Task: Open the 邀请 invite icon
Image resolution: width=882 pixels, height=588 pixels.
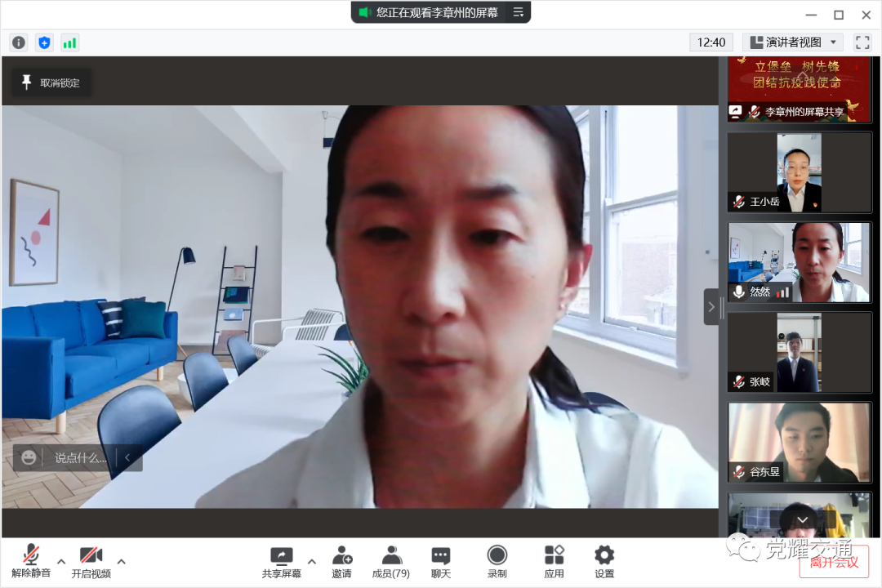Action: click(x=341, y=562)
